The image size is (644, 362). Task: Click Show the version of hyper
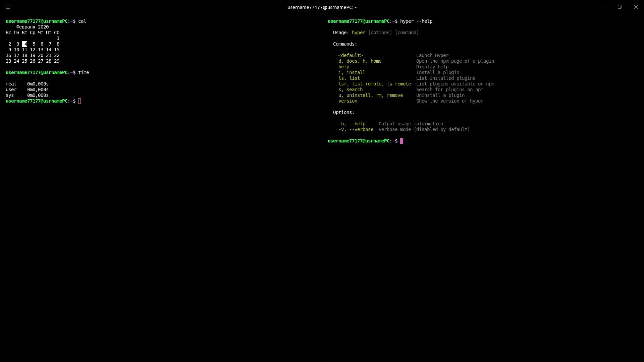pyautogui.click(x=450, y=101)
